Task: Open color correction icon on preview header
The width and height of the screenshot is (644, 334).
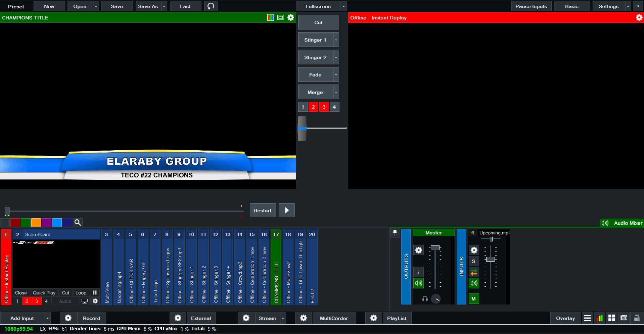Action: (x=271, y=17)
